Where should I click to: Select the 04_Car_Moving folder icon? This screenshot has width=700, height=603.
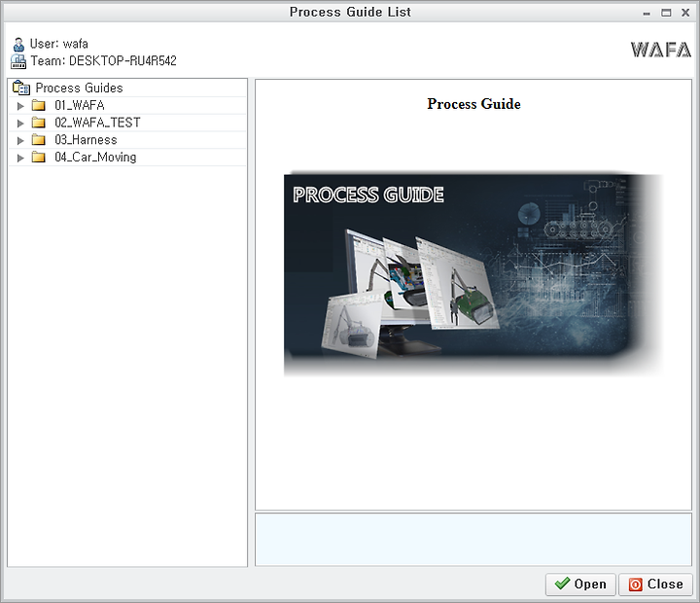[39, 158]
